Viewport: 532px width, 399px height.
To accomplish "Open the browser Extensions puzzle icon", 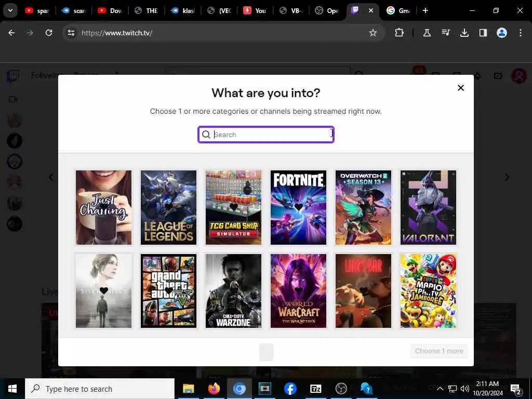I will click(400, 33).
